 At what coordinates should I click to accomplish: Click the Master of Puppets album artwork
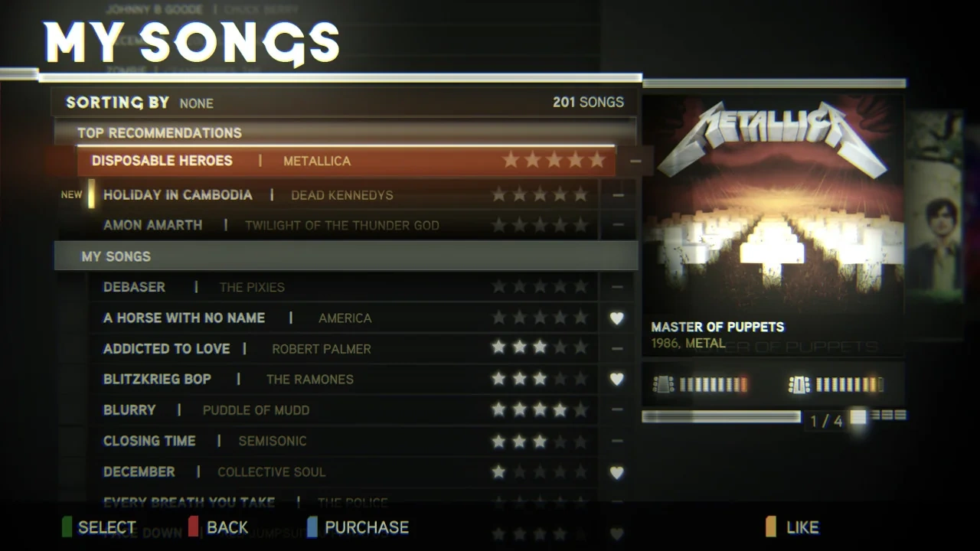[773, 203]
